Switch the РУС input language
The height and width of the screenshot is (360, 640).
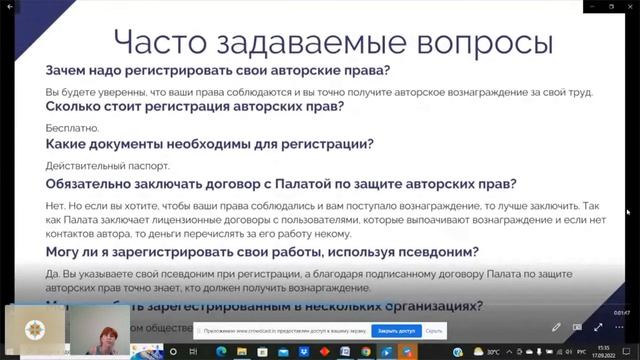(x=582, y=351)
